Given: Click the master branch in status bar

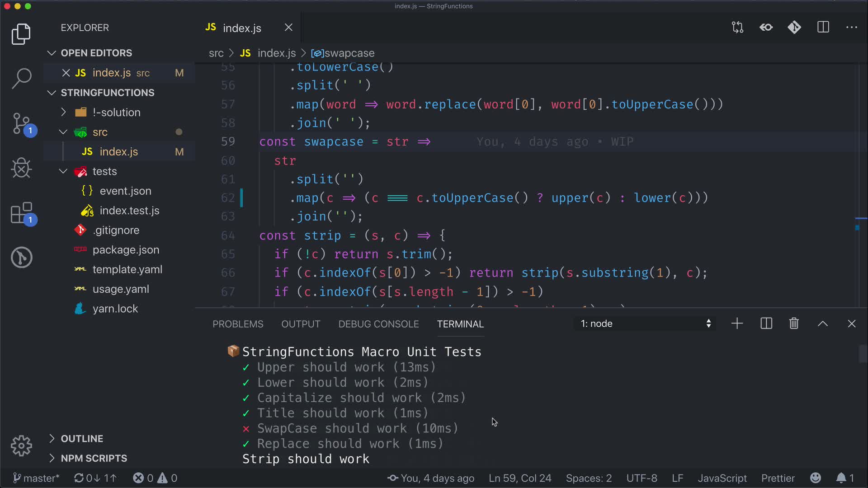Looking at the screenshot, I should click(x=36, y=478).
